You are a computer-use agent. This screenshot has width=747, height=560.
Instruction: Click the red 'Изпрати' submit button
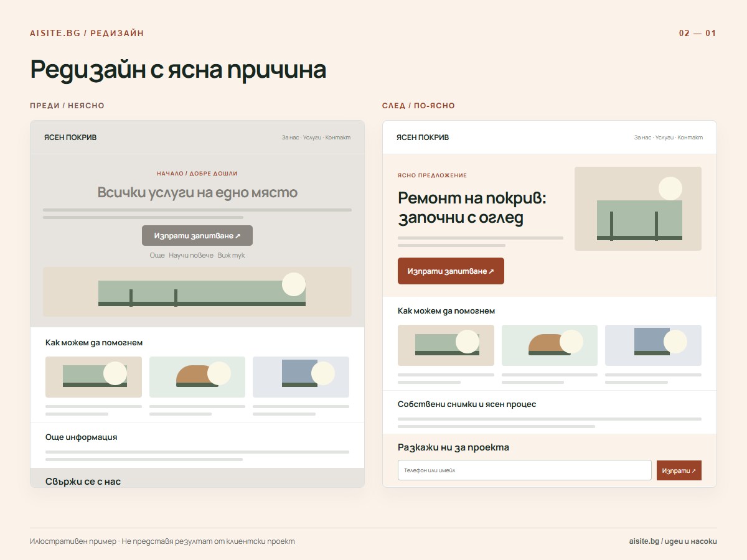coord(679,470)
